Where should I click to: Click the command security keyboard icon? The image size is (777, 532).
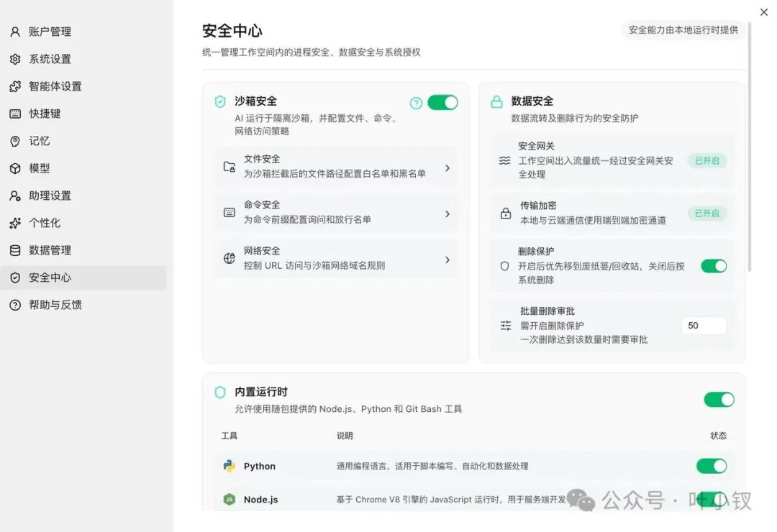[x=229, y=213]
